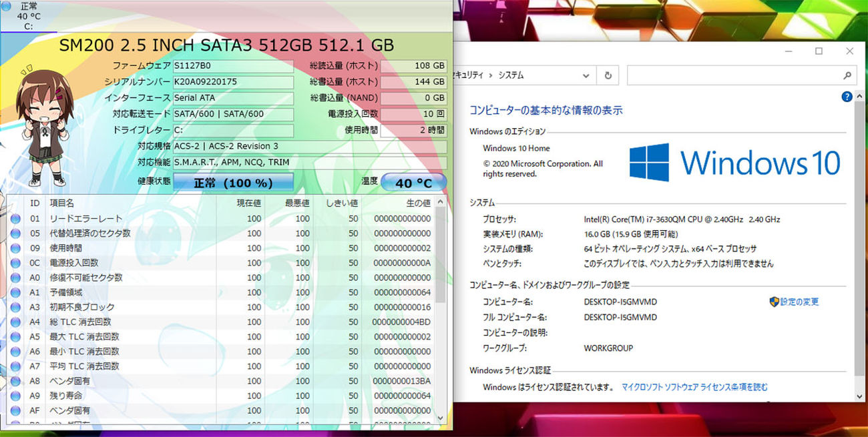This screenshot has width=868, height=437.
Task: Click the 生の値 column header
Action: click(x=419, y=203)
